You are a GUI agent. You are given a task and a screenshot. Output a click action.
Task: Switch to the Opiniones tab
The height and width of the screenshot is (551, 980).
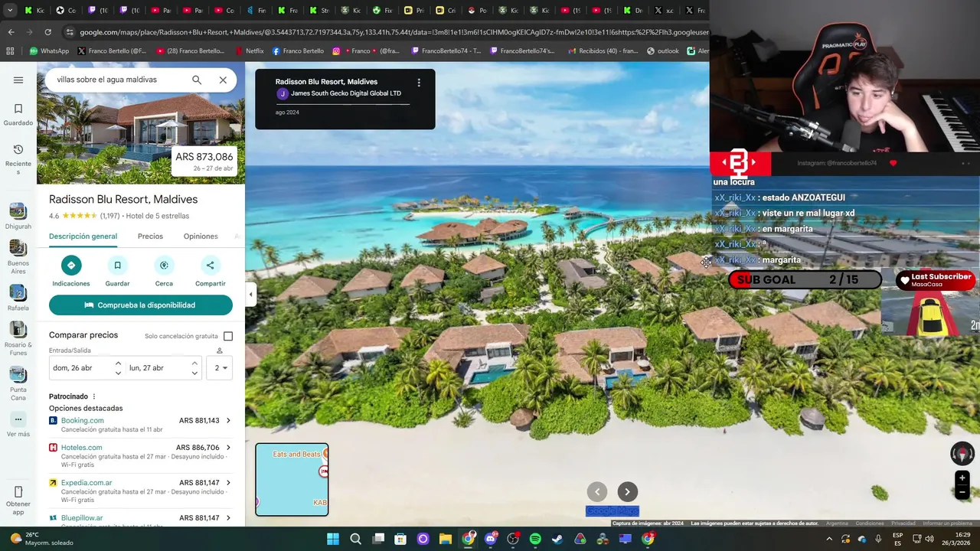[201, 236]
